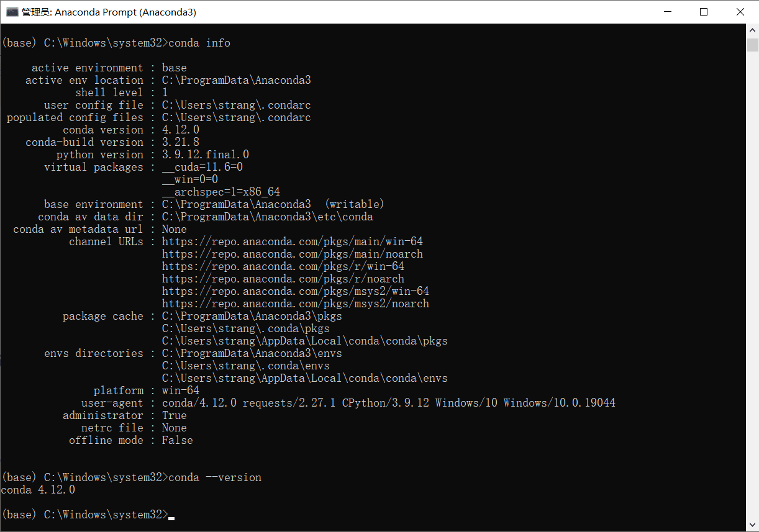
Task: Click the Anaconda Prompt window icon
Action: coord(12,12)
